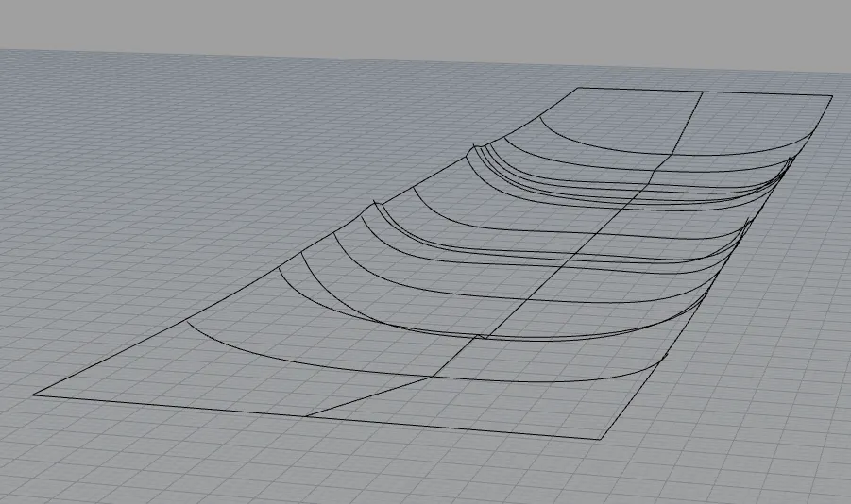Screen dimensions: 851x504
Task: Select the far top edge line of the frame
Action: 705,92
